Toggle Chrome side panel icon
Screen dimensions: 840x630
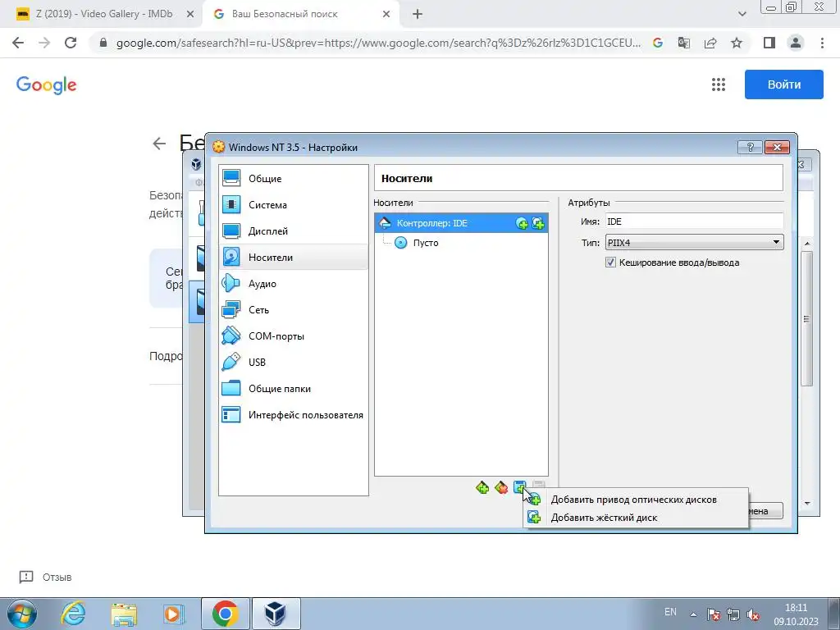769,43
